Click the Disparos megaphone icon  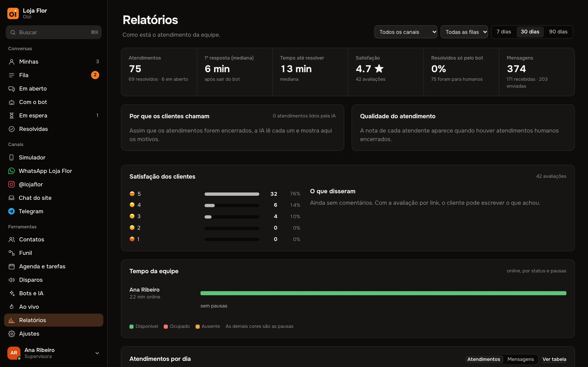(12, 280)
